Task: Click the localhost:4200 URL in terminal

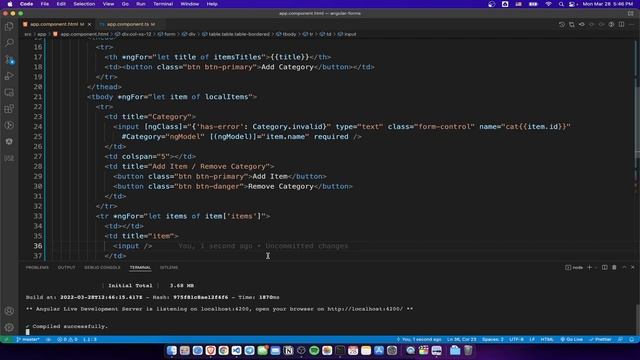Action: [364, 309]
